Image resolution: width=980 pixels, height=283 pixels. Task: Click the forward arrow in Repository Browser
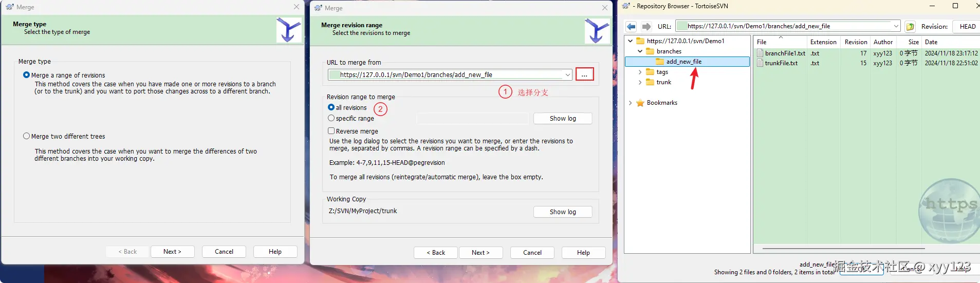point(646,27)
